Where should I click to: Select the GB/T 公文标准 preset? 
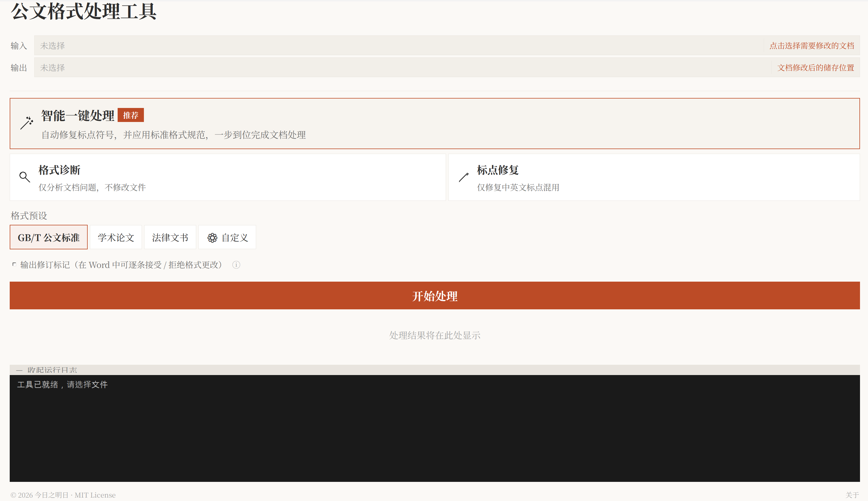point(49,237)
